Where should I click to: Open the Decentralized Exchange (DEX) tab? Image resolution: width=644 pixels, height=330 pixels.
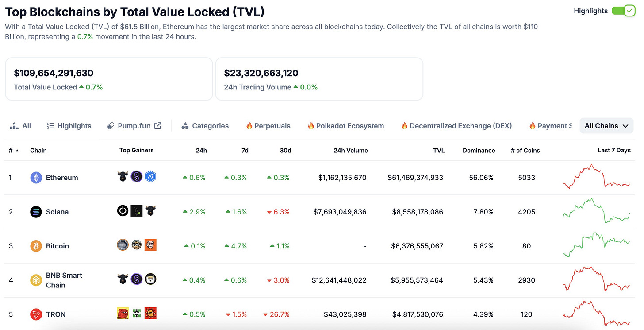tap(456, 126)
